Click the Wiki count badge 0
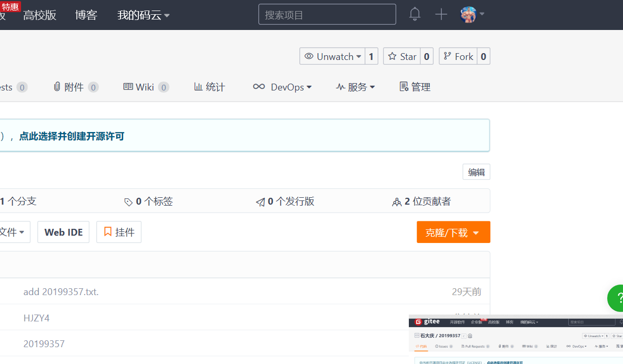Image resolution: width=623 pixels, height=364 pixels. pos(164,87)
